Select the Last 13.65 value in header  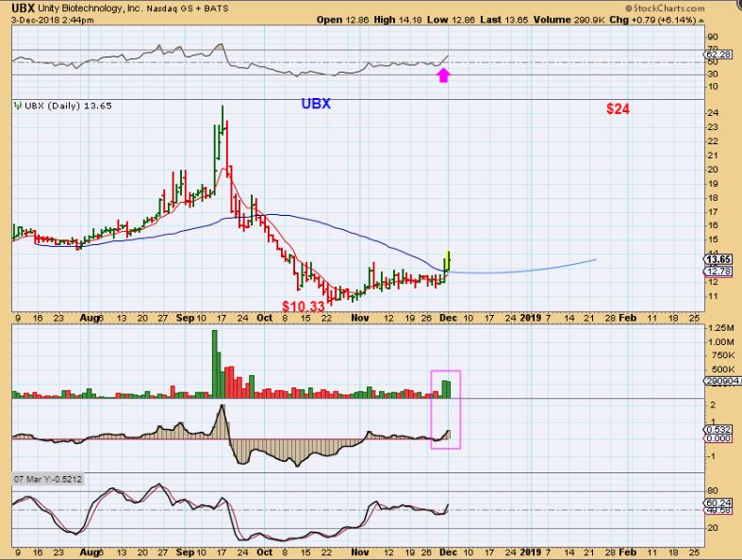(503, 20)
